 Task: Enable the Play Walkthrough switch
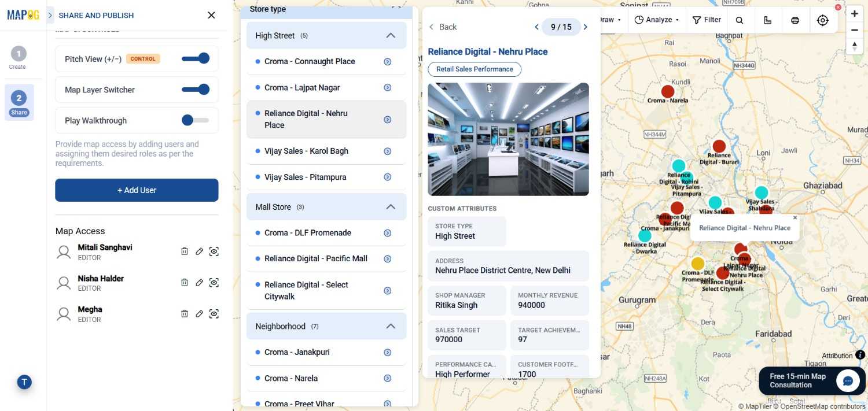tap(196, 120)
